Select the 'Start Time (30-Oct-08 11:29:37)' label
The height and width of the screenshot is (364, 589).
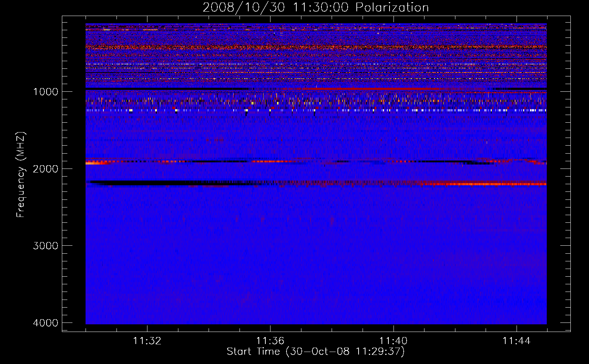(x=316, y=352)
